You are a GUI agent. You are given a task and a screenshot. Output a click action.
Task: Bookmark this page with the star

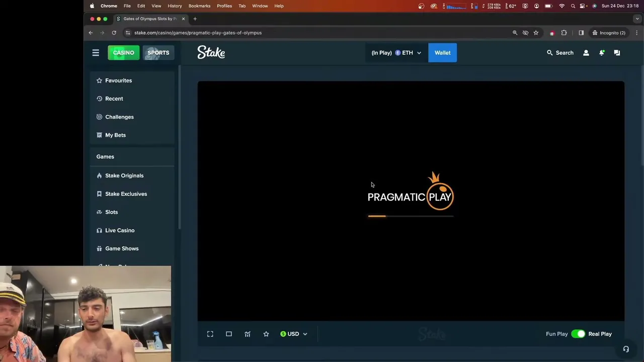pos(536,33)
